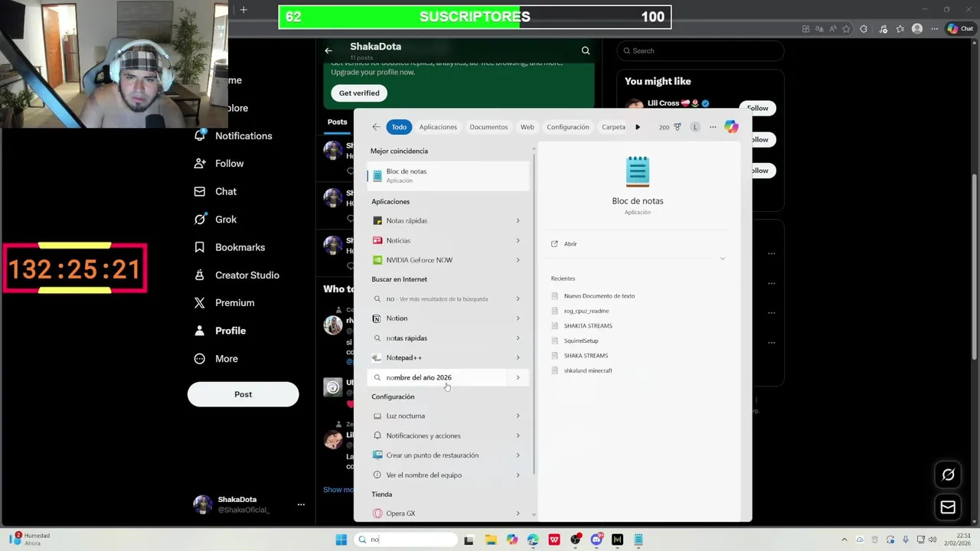980x551 pixels.
Task: Expand more actions chevron under Abrir
Action: pyautogui.click(x=722, y=259)
